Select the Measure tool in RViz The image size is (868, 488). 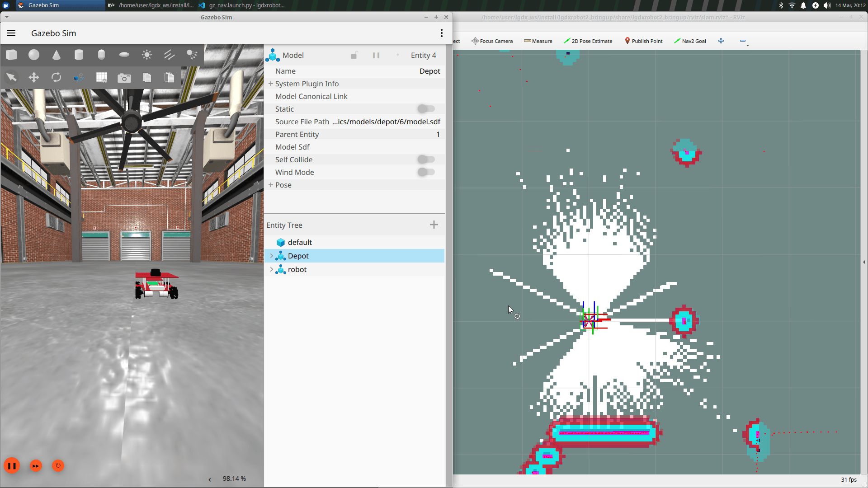click(x=538, y=41)
